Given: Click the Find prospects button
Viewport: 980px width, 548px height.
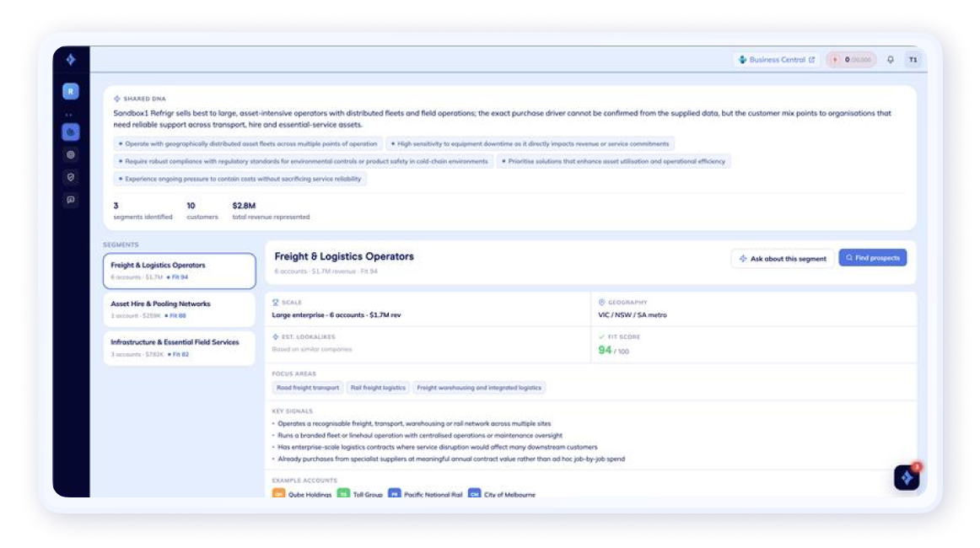Looking at the screenshot, I should click(873, 258).
